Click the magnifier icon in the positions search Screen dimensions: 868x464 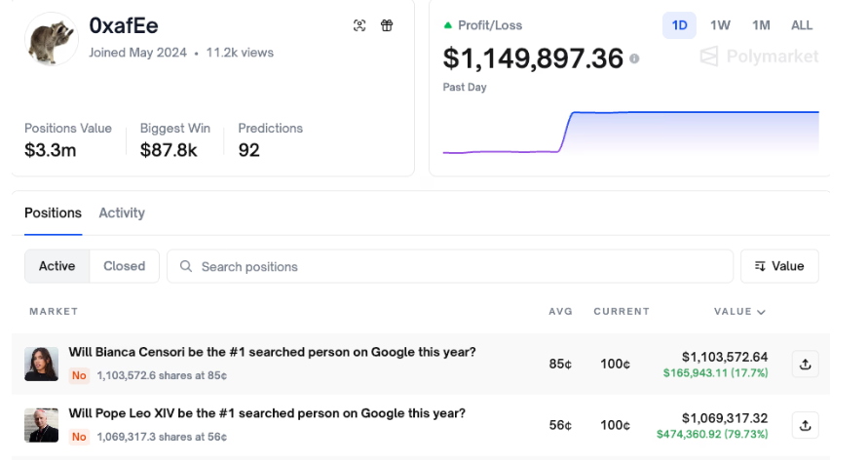186,266
